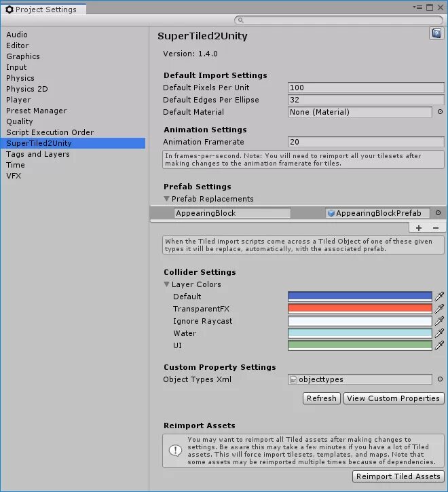This screenshot has height=492, width=448.
Task: Open the Quality settings category
Action: (x=20, y=121)
